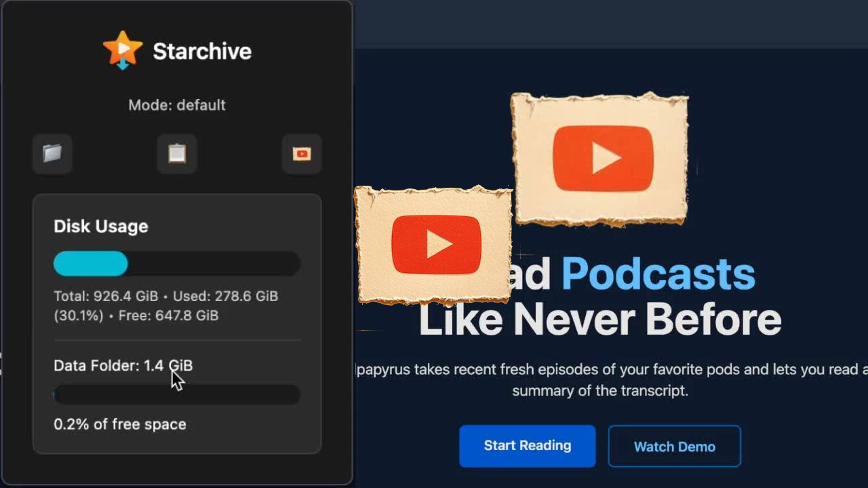Click the Start Reading button
The width and height of the screenshot is (868, 488).
click(x=527, y=446)
